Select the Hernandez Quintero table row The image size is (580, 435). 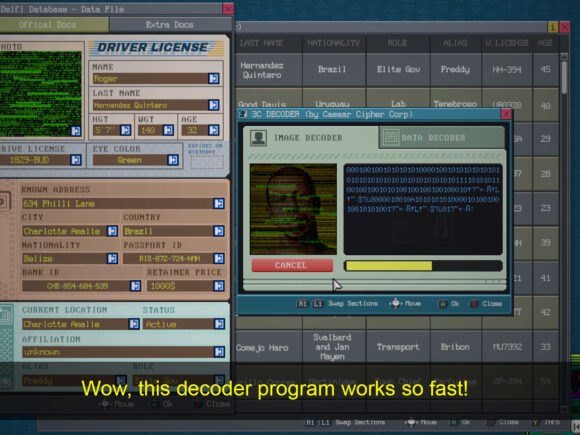(397, 70)
